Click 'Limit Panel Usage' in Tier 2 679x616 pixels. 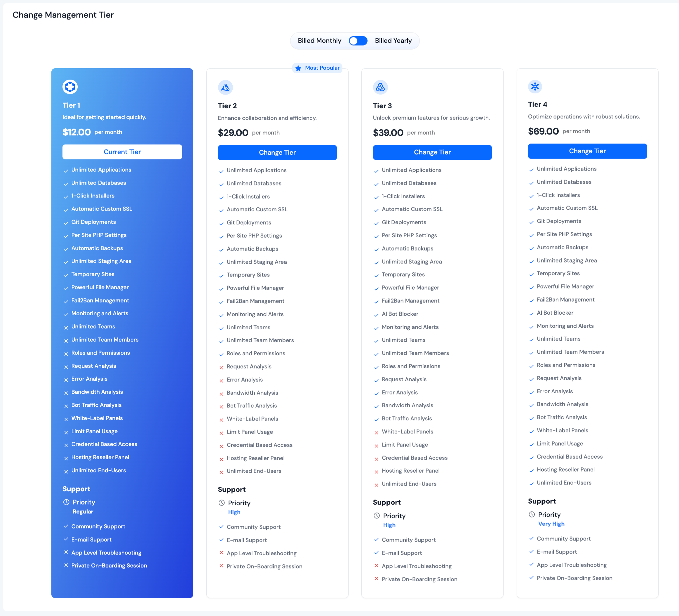[x=250, y=432]
